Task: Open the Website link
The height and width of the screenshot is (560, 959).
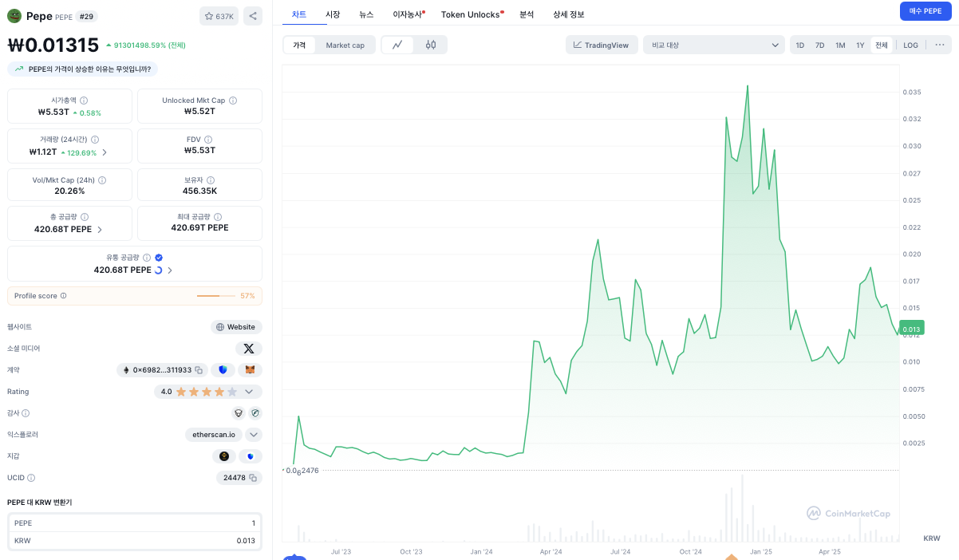Action: [x=236, y=327]
